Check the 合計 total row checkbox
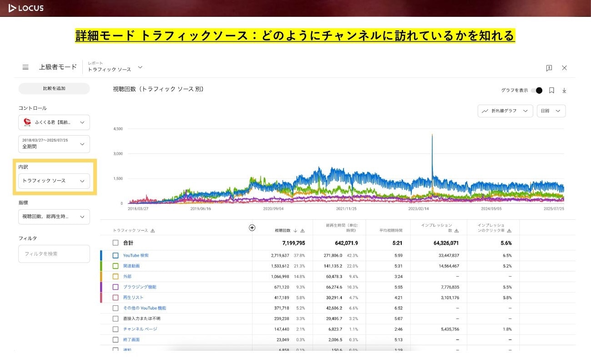The image size is (591, 364). 116,243
